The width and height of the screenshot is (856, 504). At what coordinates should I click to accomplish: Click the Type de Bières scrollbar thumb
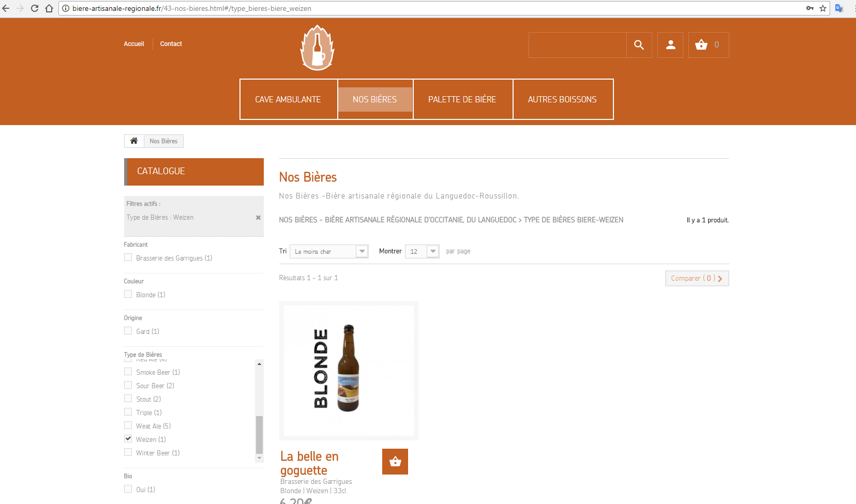pos(260,434)
